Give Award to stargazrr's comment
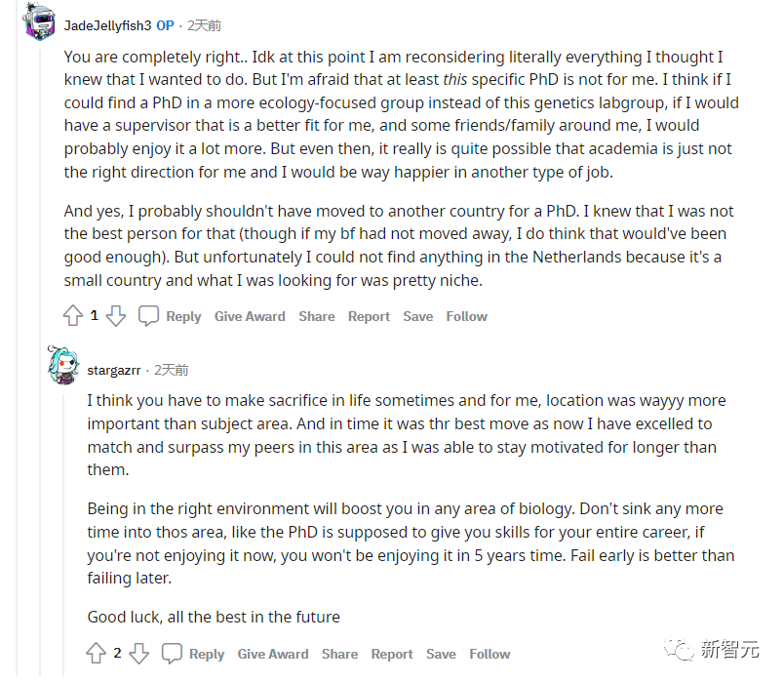 (273, 654)
